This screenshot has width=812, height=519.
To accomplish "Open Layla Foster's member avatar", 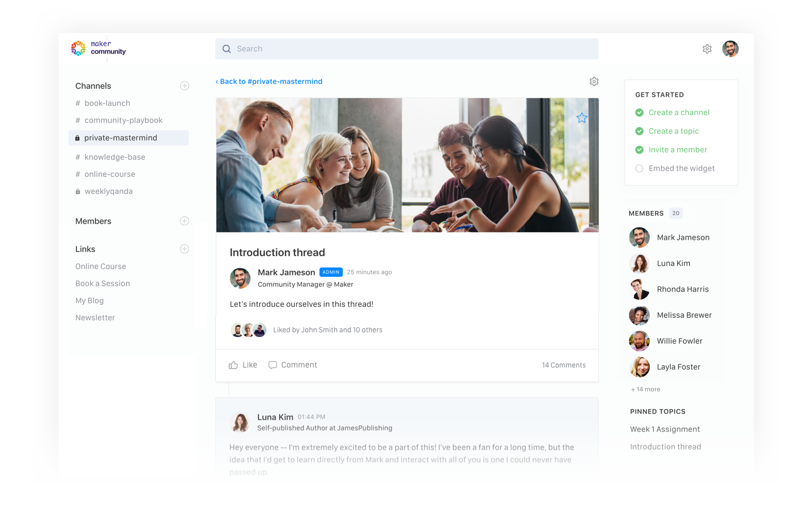I will click(x=639, y=367).
